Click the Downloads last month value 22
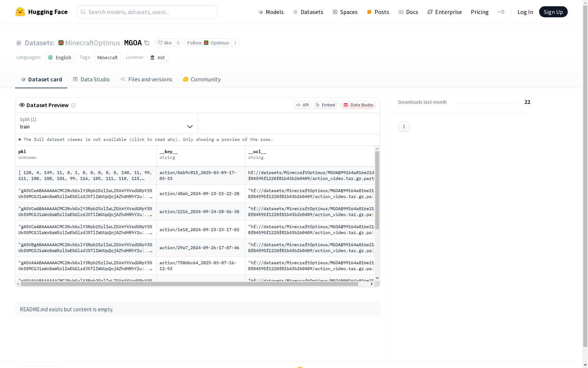Screen dimensions: 588x368 click(x=527, y=102)
